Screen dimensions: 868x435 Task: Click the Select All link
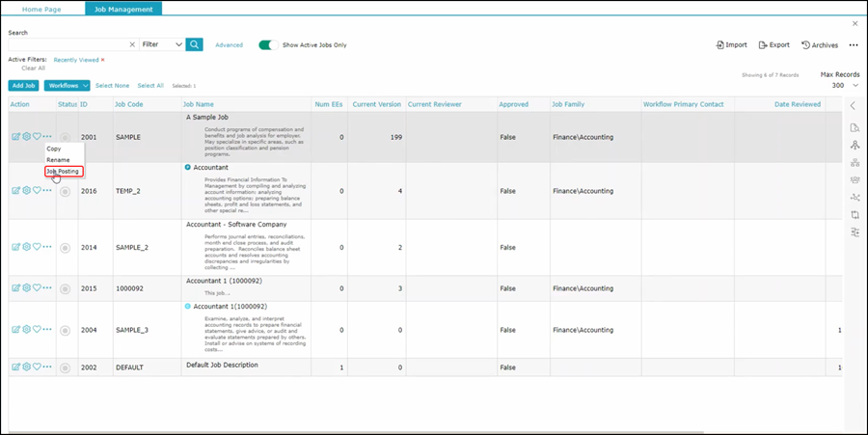coord(150,86)
